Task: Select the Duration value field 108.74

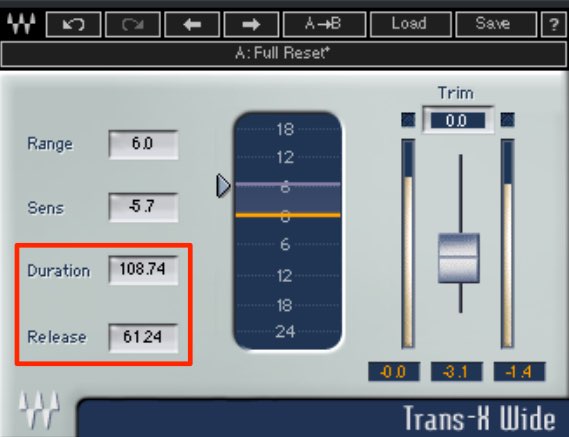Action: click(x=143, y=270)
